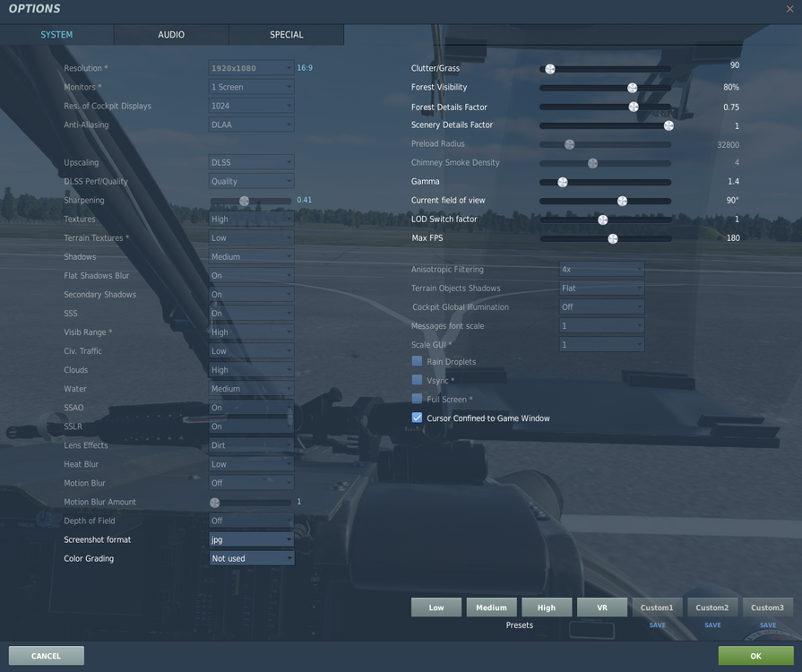Toggle the Rain Droplets checkbox

[417, 361]
